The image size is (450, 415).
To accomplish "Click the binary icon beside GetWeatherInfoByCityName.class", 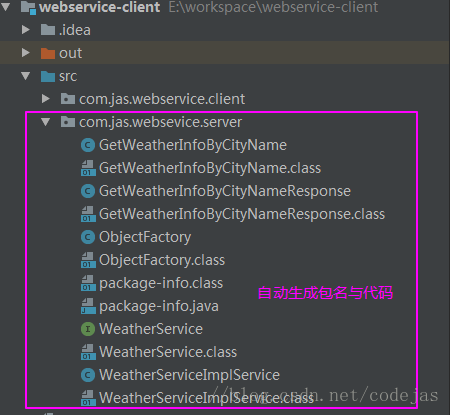I will (x=88, y=168).
